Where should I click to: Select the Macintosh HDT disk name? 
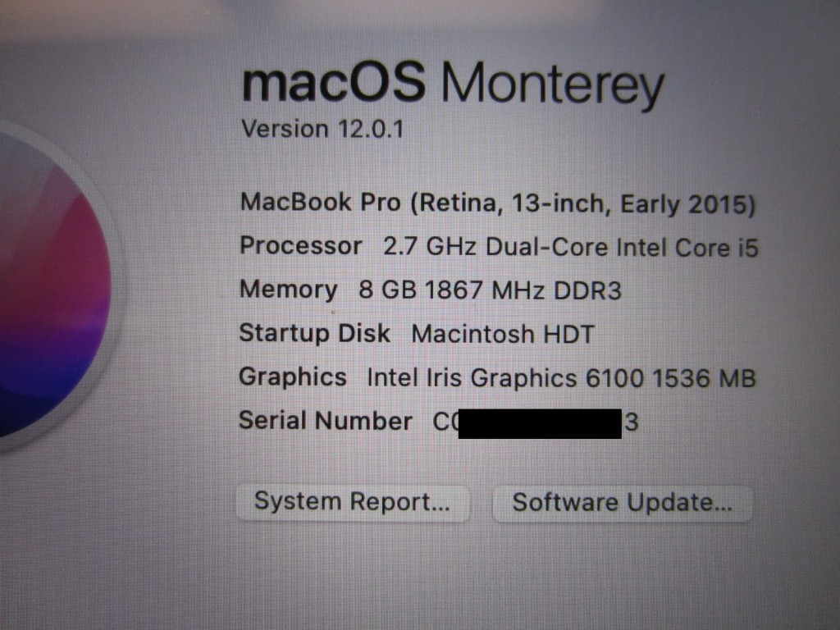tap(503, 335)
